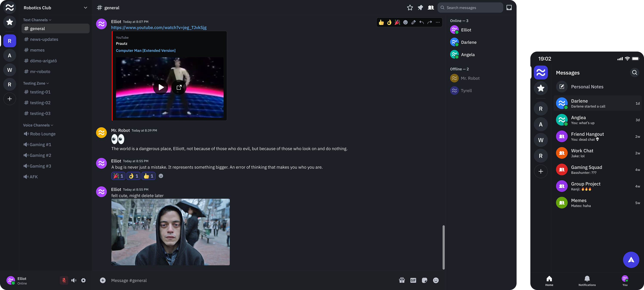Open the GIF picker
The height and width of the screenshot is (290, 644).
pyautogui.click(x=413, y=280)
